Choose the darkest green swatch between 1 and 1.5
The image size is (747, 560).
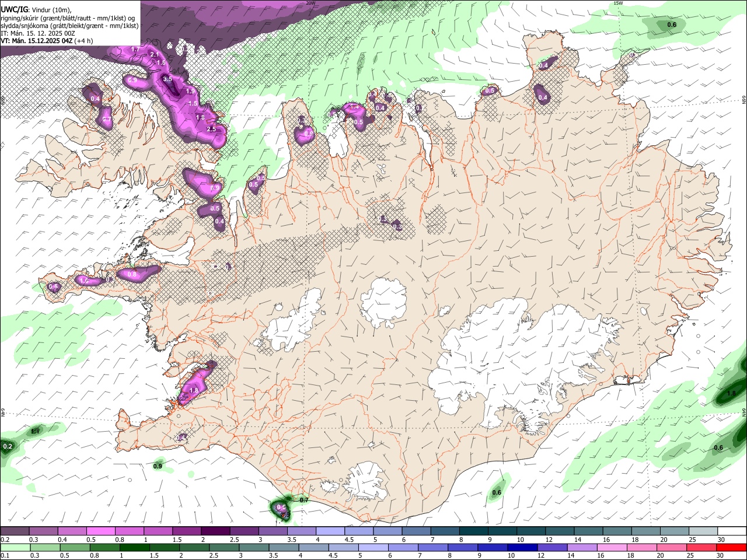coord(134,548)
